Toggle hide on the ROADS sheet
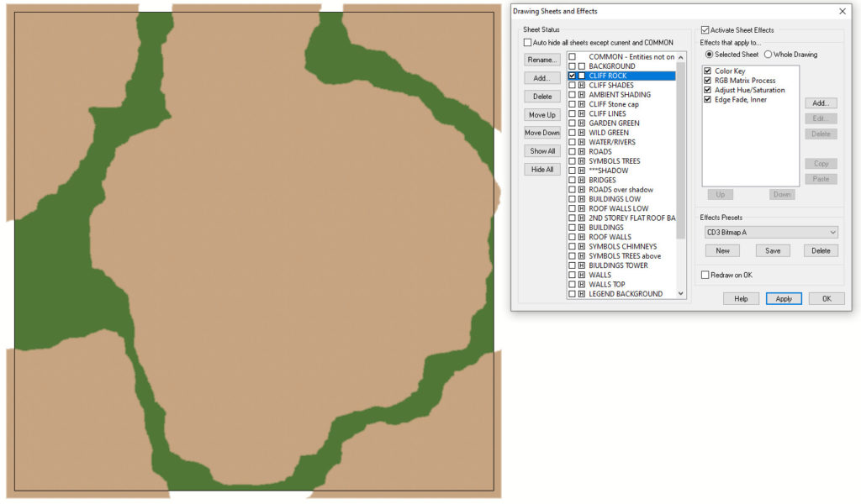The width and height of the screenshot is (861, 504). (x=580, y=151)
